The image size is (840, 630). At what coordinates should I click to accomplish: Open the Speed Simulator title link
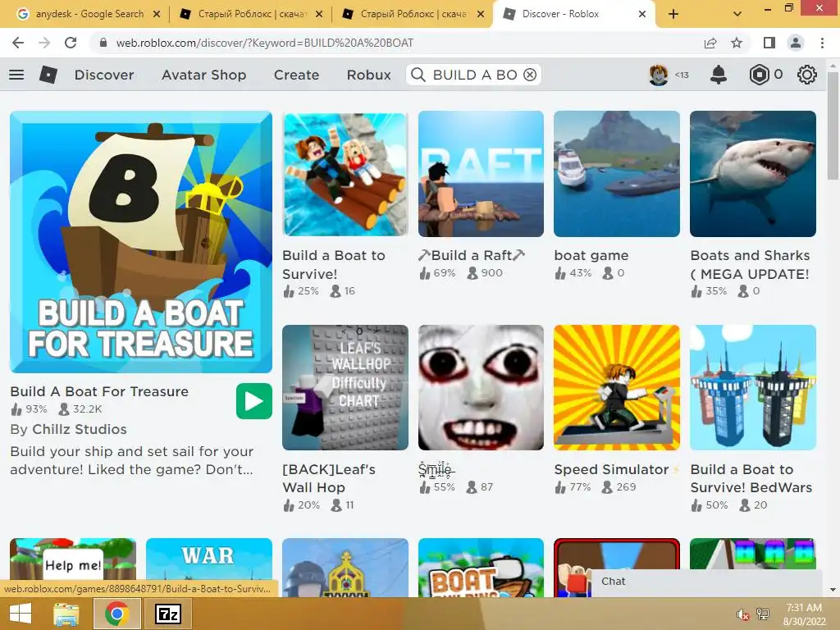(x=611, y=469)
